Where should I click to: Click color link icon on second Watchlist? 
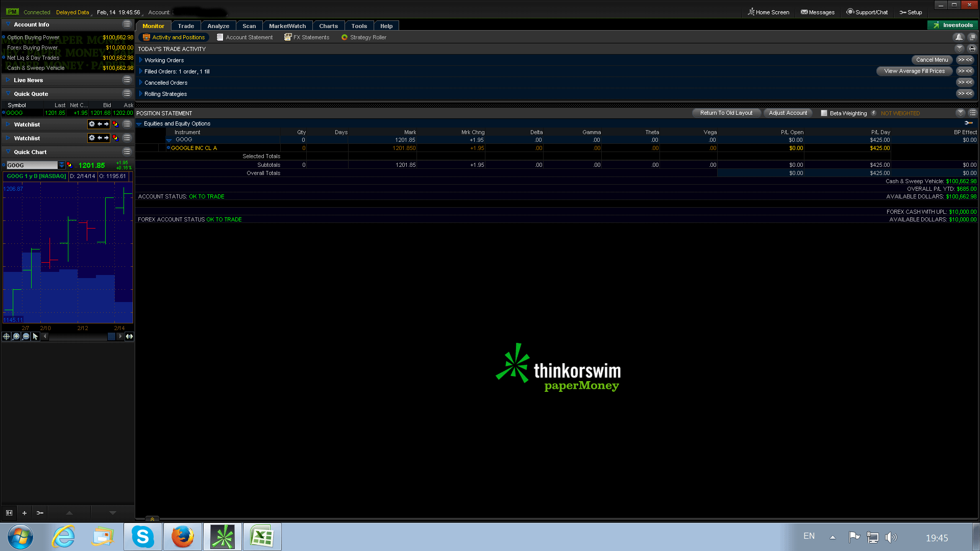(115, 138)
